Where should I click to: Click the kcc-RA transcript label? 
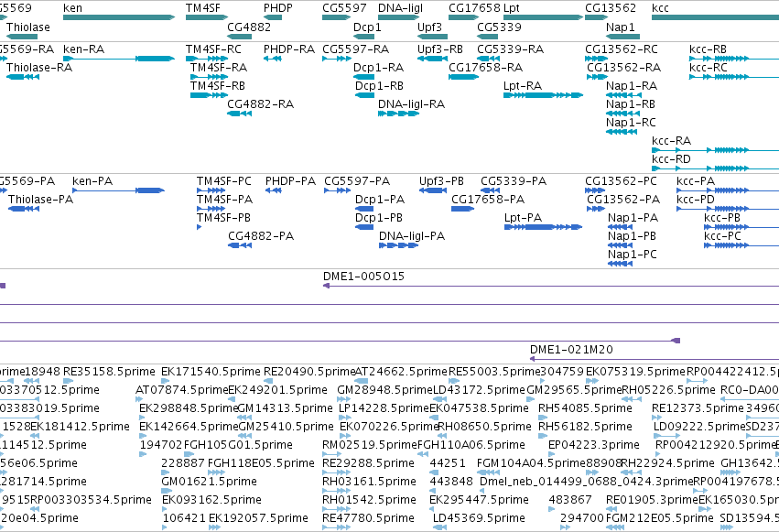coord(671,141)
